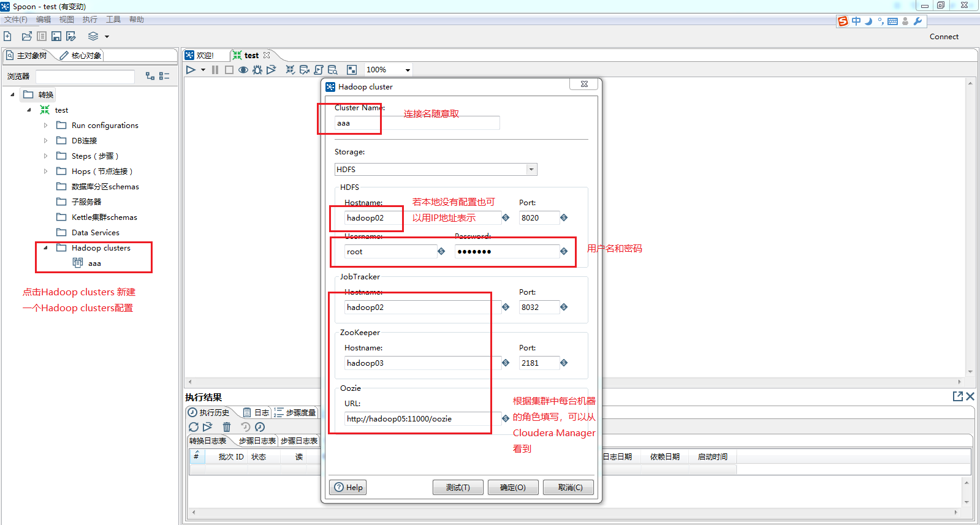Switch to the 日志 results tab

click(256, 413)
